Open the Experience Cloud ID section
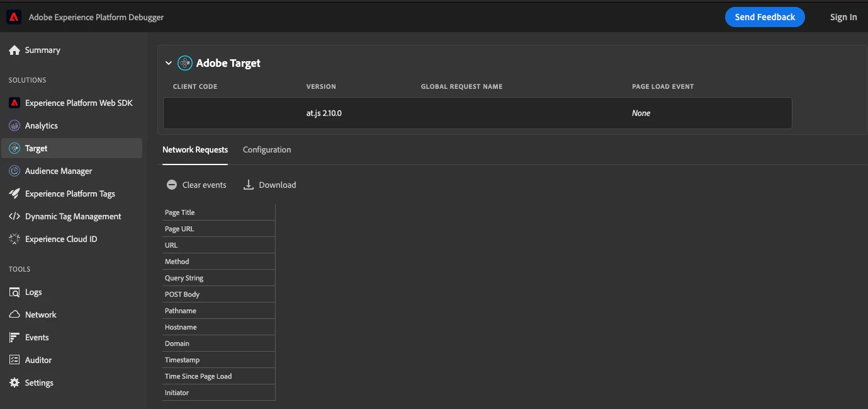868x409 pixels. click(72, 239)
